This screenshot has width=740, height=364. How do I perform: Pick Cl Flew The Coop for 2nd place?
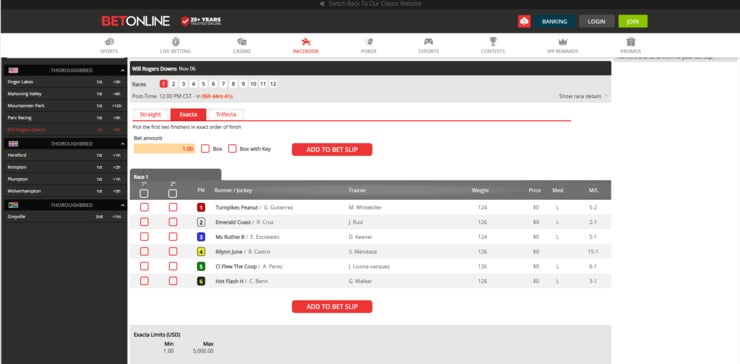pos(173,266)
